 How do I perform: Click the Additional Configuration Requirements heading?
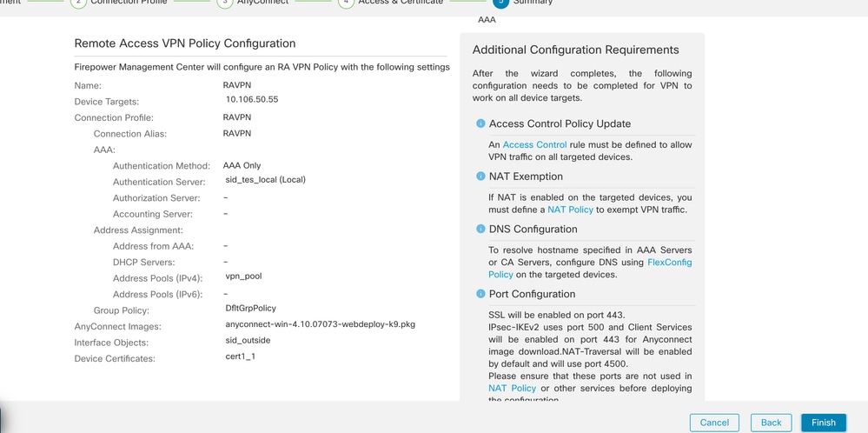(576, 50)
